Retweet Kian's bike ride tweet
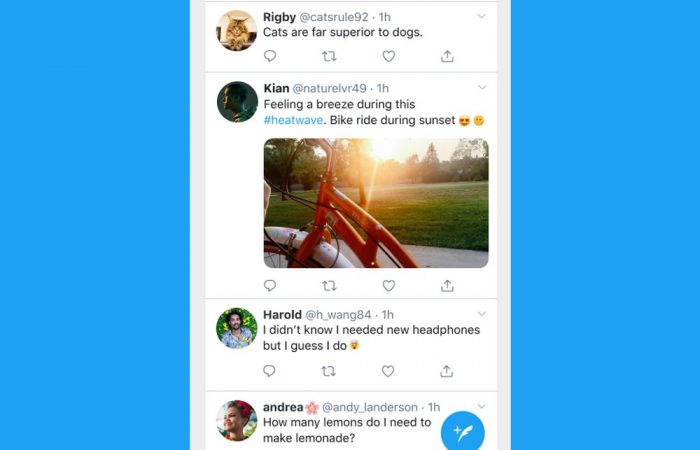Screen dimensions: 700x450 coord(329,286)
